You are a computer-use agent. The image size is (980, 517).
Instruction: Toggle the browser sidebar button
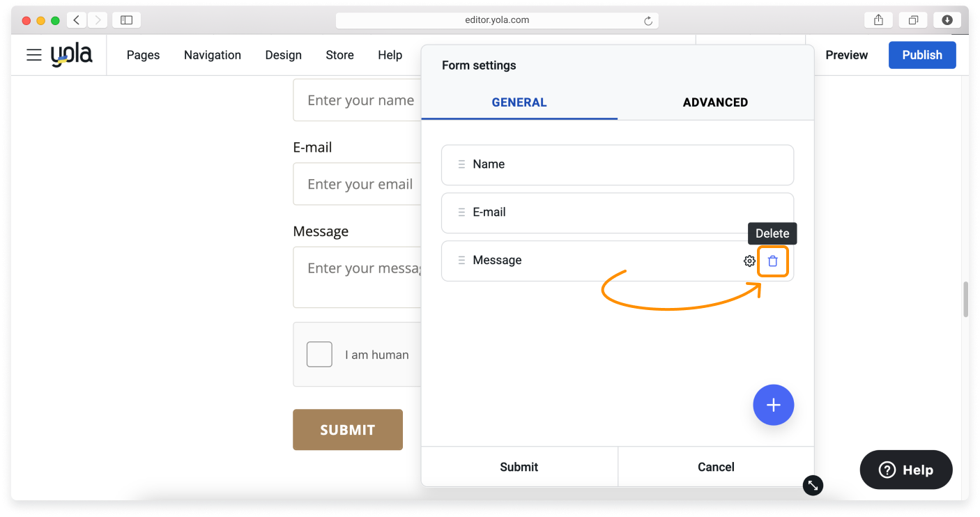126,20
